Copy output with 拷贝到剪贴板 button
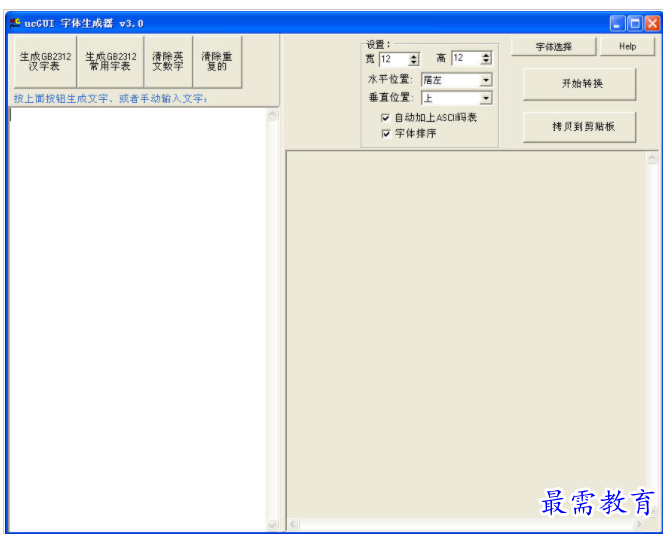The image size is (663, 534). pos(579,126)
